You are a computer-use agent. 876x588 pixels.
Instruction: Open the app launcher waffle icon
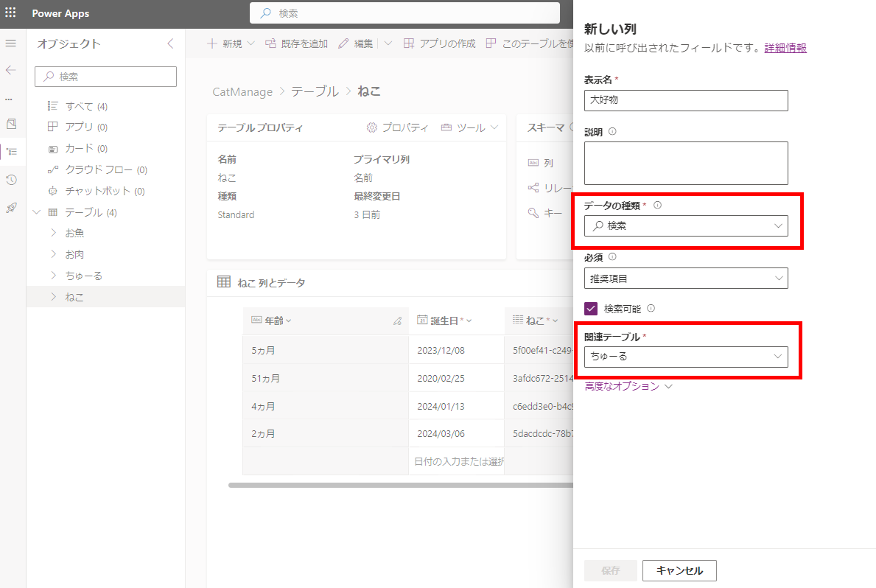[10, 13]
